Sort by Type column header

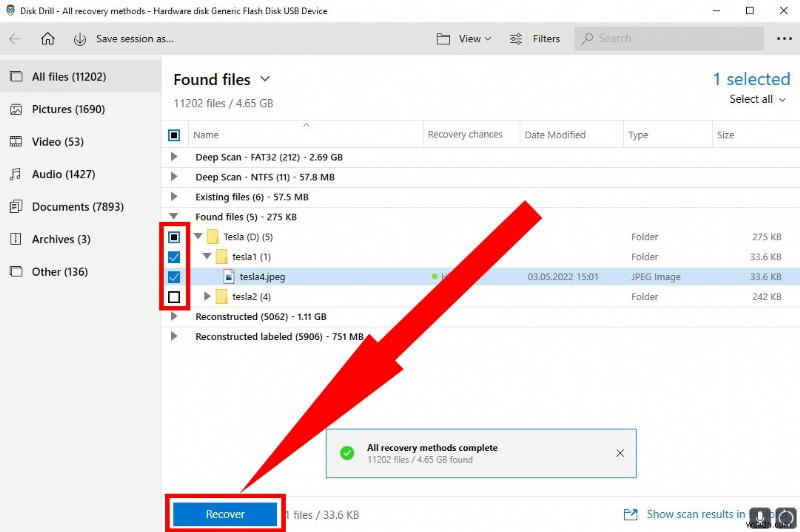tap(638, 135)
